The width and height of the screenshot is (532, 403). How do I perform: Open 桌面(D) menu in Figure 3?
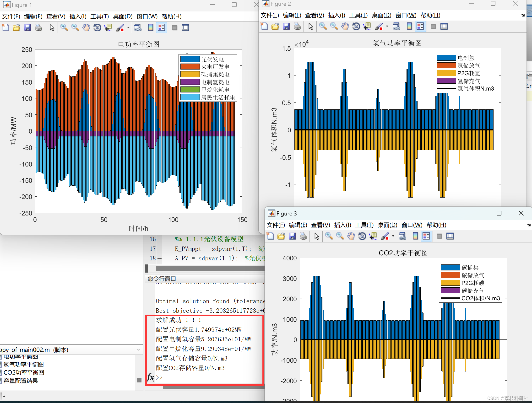coord(387,225)
